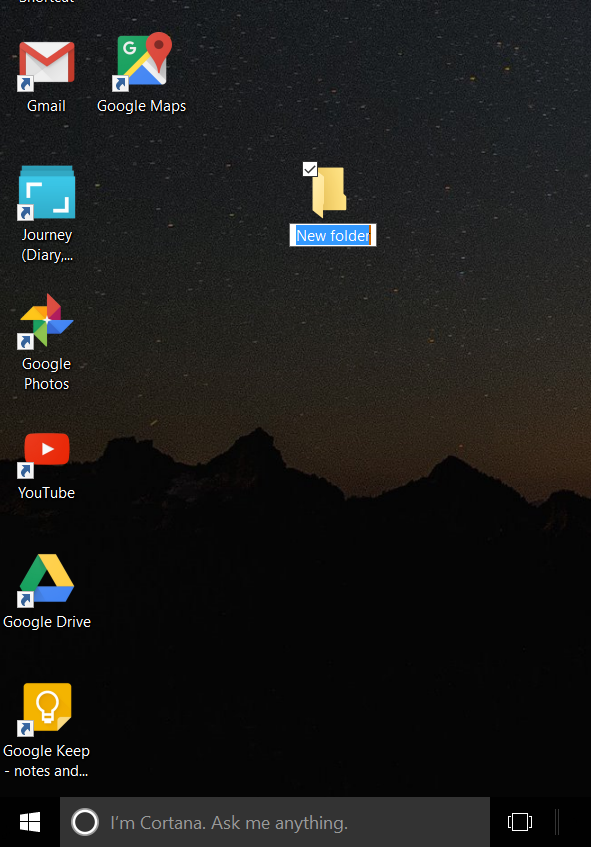Image resolution: width=591 pixels, height=847 pixels.
Task: Click the Cortana circle icon
Action: coord(85,822)
